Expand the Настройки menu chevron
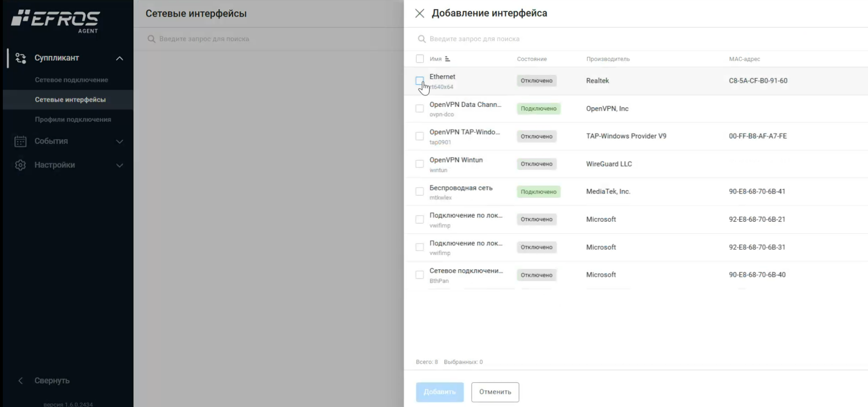 coord(120,165)
